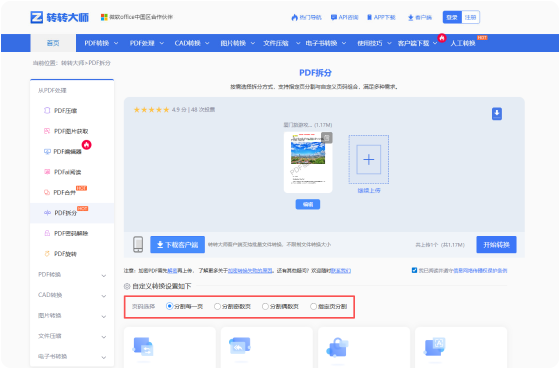Go to the 首页 tab

(53, 43)
